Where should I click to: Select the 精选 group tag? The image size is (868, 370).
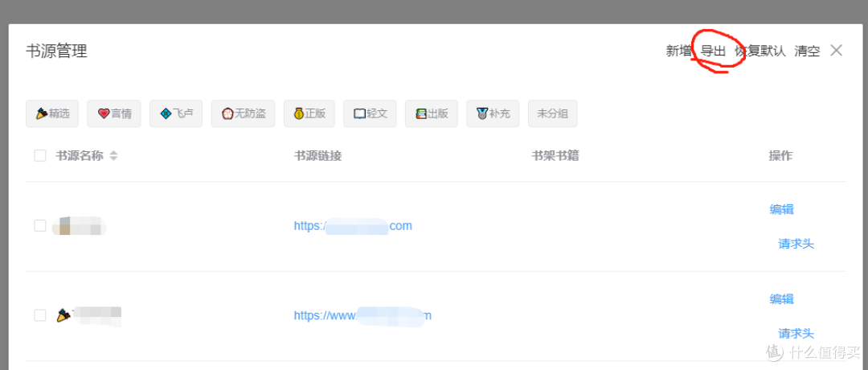tap(52, 113)
